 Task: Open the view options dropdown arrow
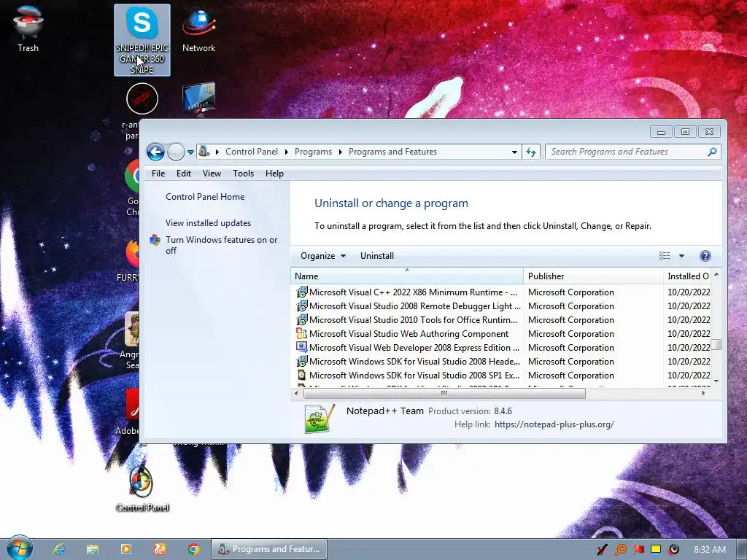pyautogui.click(x=682, y=256)
